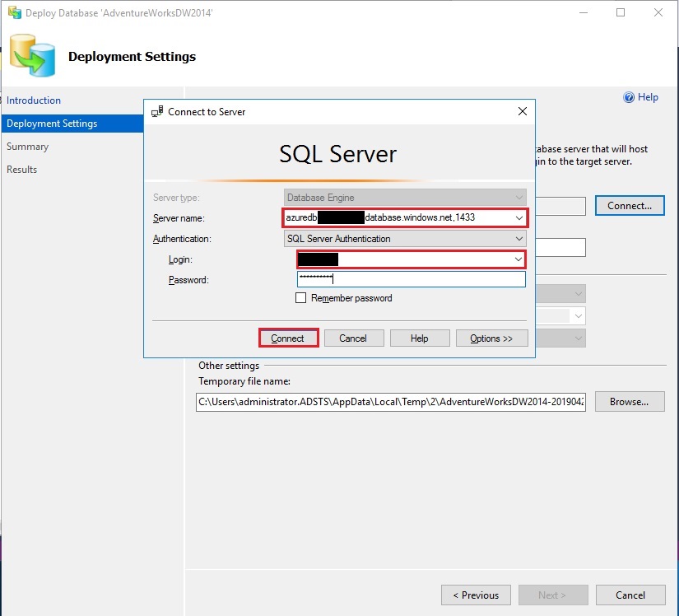Expand connection Options >>
679x616 pixels.
[x=491, y=338]
